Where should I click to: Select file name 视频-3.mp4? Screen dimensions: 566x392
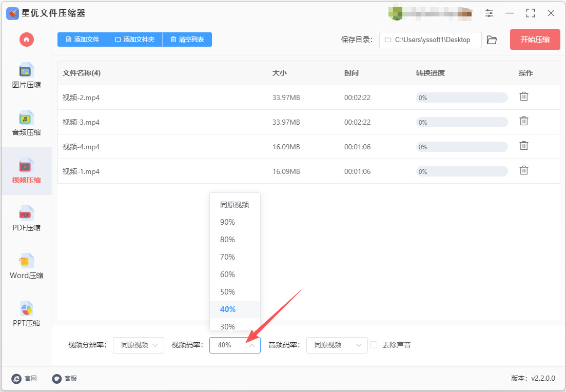coord(81,122)
